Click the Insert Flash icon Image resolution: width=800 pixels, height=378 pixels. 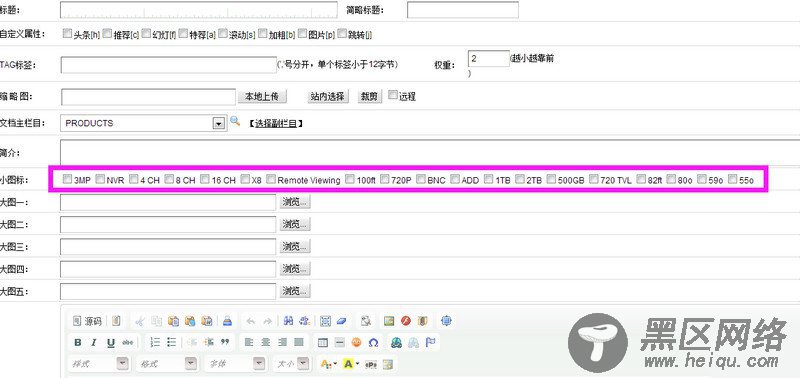[x=406, y=321]
